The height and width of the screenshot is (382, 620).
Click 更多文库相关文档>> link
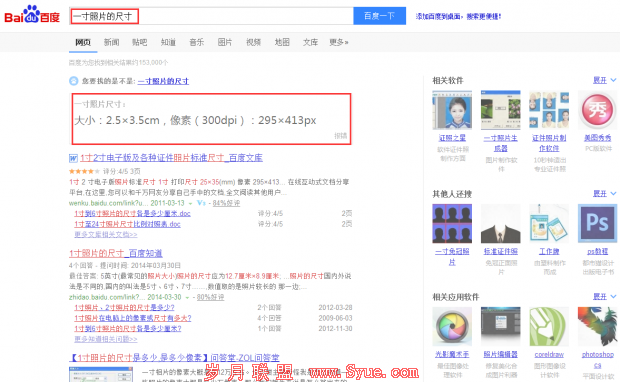point(106,234)
